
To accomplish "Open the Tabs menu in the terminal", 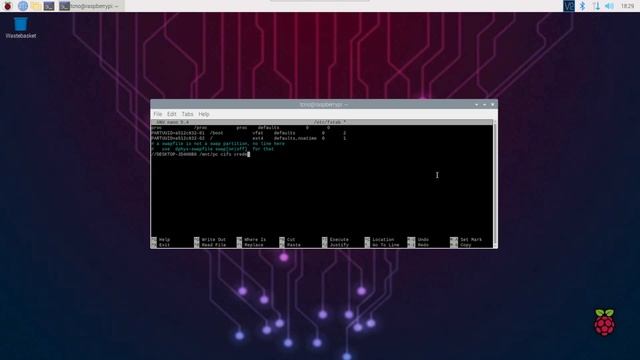I will (x=187, y=114).
